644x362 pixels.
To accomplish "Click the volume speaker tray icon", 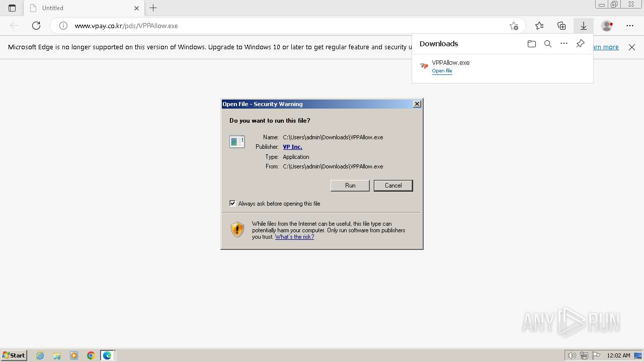I will coord(572,355).
